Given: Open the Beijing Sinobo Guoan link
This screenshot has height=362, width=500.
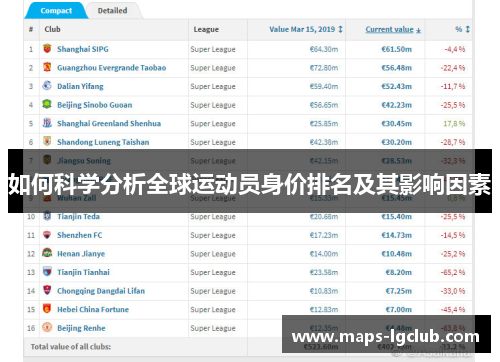Looking at the screenshot, I should (95, 105).
